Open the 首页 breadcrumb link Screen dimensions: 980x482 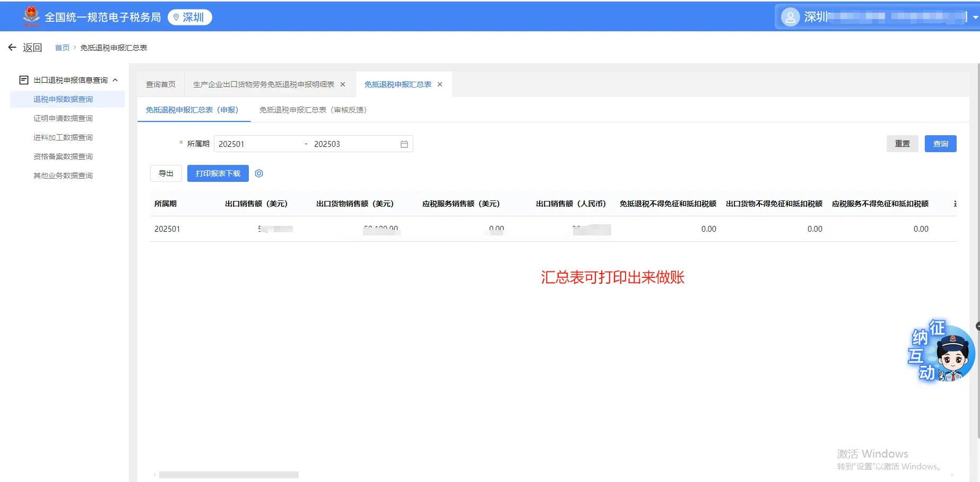coord(62,47)
